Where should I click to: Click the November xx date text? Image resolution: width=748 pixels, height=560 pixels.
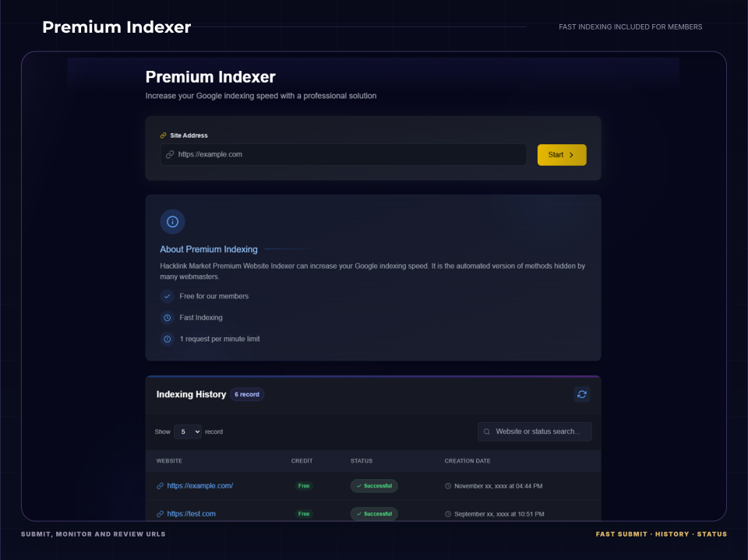click(x=498, y=486)
